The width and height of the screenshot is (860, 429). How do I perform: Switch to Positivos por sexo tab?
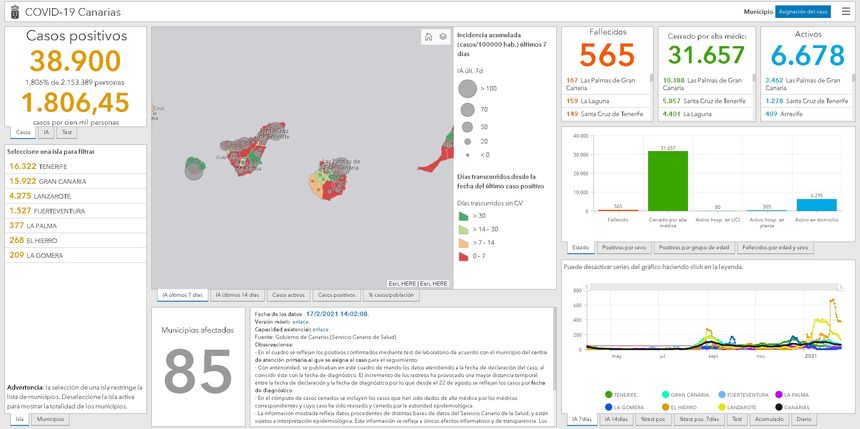pos(624,247)
